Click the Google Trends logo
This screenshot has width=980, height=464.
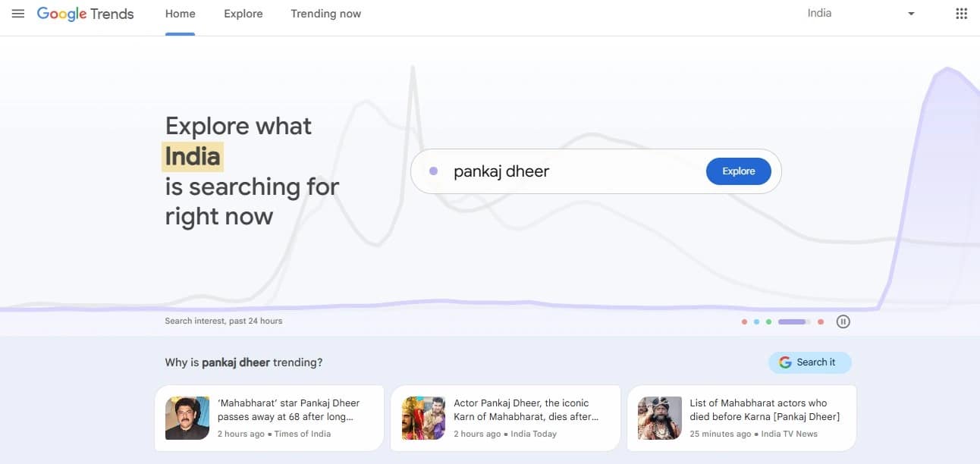pyautogui.click(x=85, y=13)
